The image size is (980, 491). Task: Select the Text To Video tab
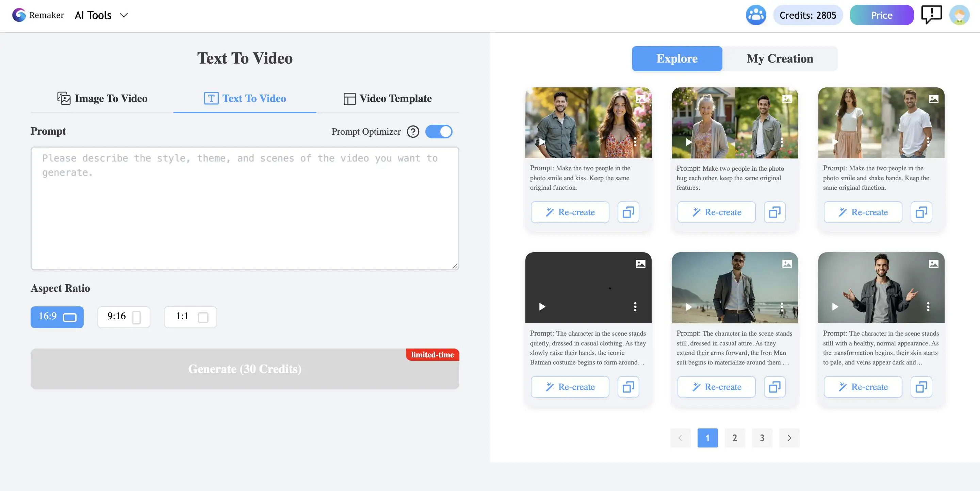(x=245, y=98)
